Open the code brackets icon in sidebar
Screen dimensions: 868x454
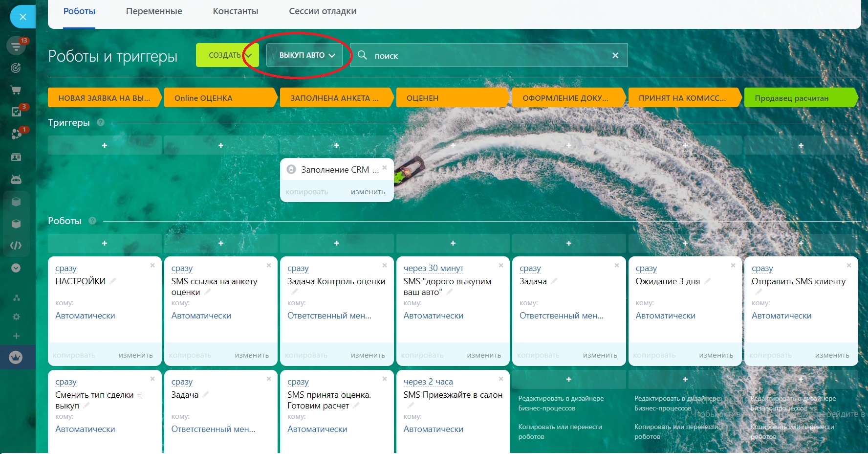pos(16,246)
